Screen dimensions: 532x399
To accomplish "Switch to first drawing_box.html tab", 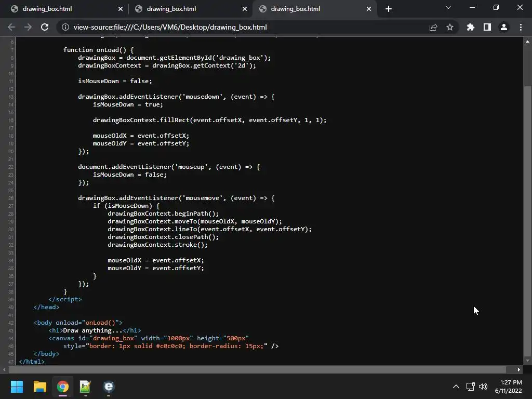I will [x=67, y=9].
